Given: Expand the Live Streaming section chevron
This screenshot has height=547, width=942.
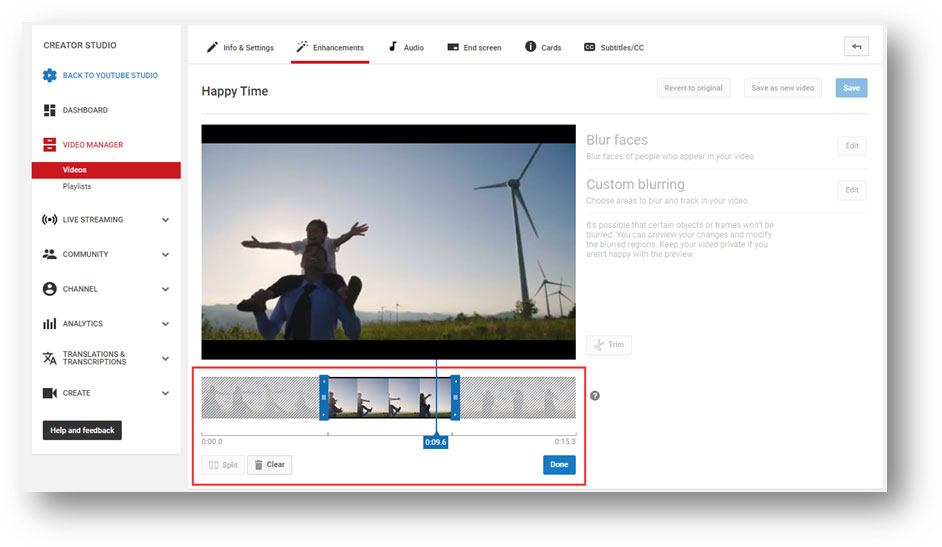Looking at the screenshot, I should click(165, 220).
